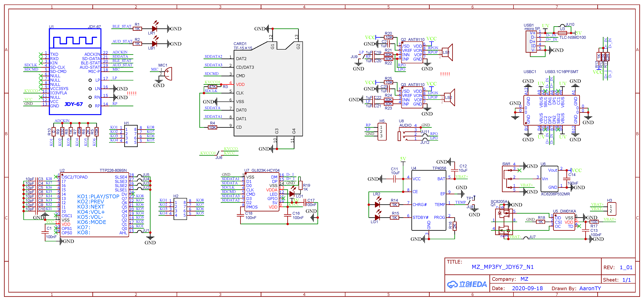Click the date field 2020-09-18
Screen dimensions: 644x301
[x=527, y=288]
